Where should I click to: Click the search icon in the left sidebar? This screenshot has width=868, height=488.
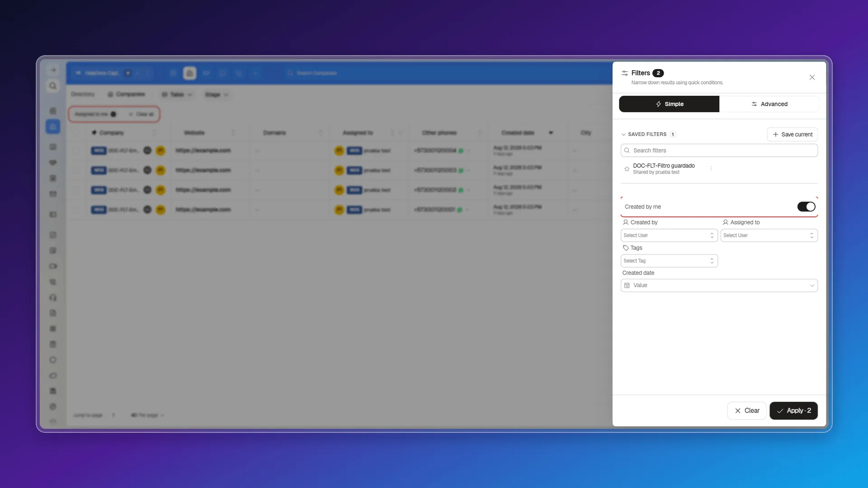tap(53, 86)
